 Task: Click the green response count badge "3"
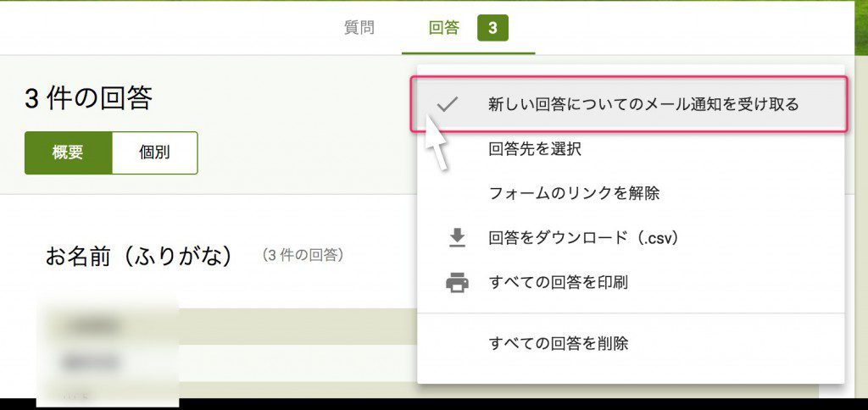click(x=492, y=29)
